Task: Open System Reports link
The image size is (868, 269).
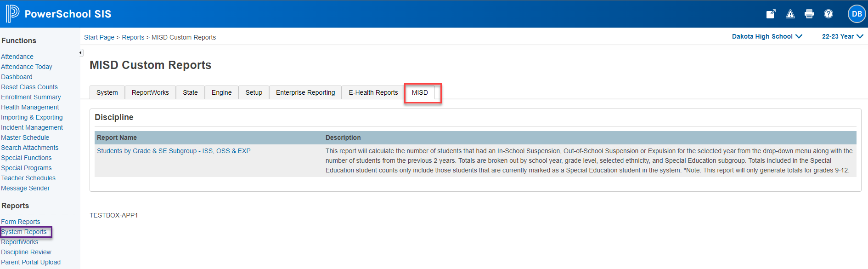Action: click(24, 232)
